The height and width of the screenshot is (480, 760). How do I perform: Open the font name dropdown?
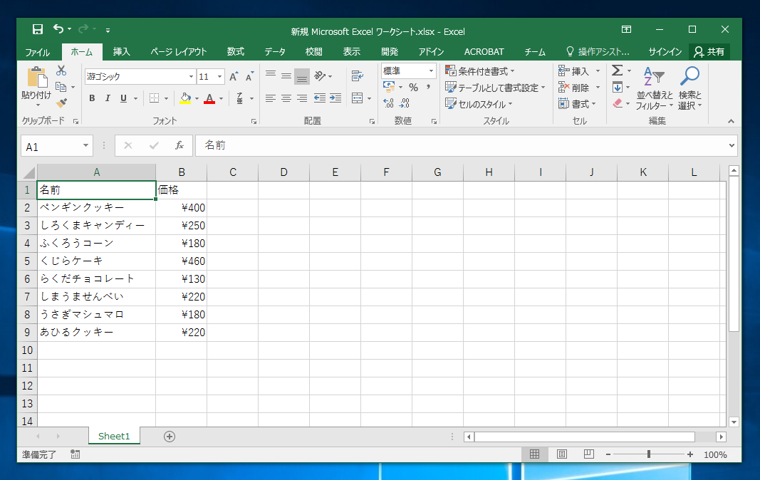[x=191, y=77]
